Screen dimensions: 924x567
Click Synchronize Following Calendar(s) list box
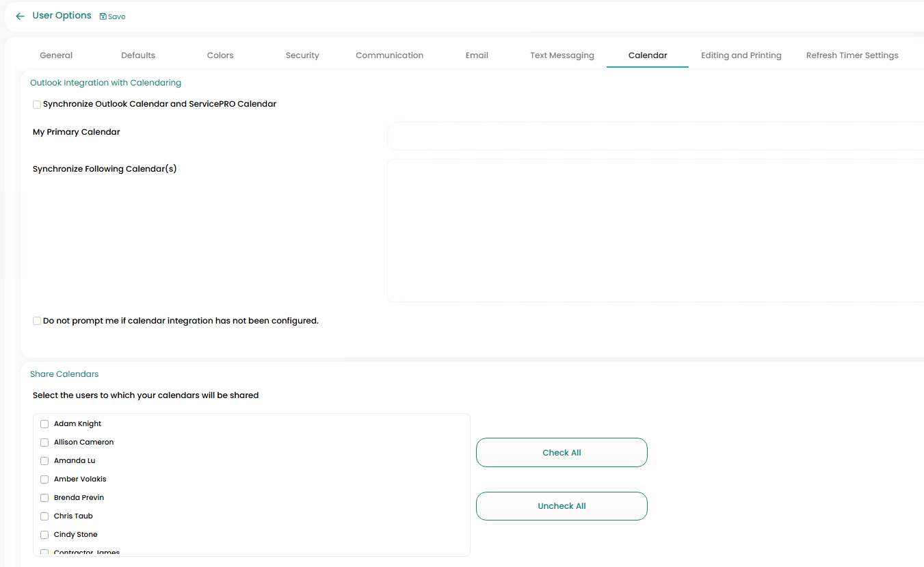pos(655,230)
